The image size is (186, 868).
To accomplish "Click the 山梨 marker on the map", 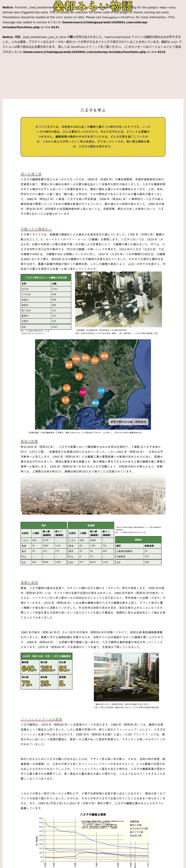I will point(67,388).
